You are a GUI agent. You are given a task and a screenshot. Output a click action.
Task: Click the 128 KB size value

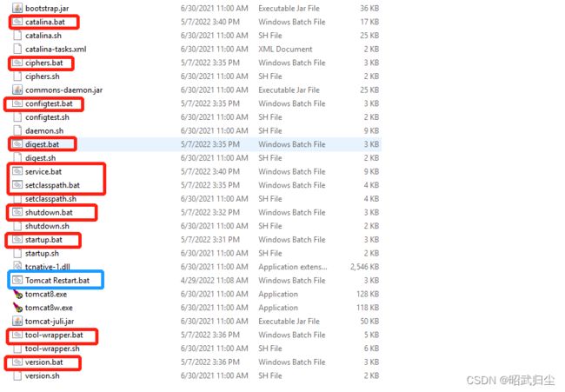point(368,295)
